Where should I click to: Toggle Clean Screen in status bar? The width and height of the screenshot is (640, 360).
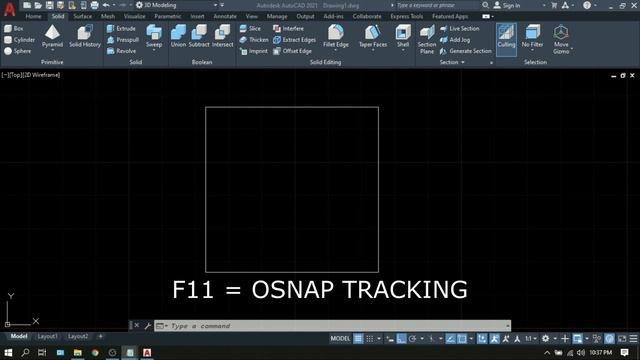[622, 339]
